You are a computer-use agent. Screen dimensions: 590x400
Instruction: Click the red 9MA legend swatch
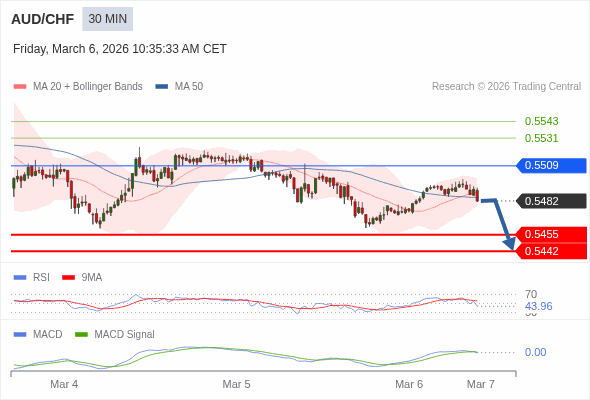[x=68, y=278]
